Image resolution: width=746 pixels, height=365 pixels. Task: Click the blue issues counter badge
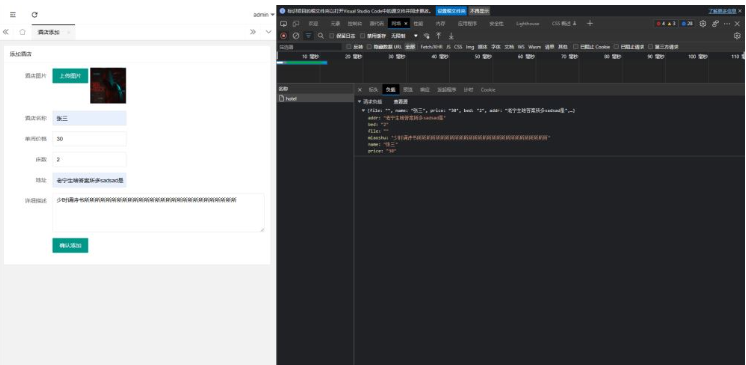pyautogui.click(x=687, y=23)
